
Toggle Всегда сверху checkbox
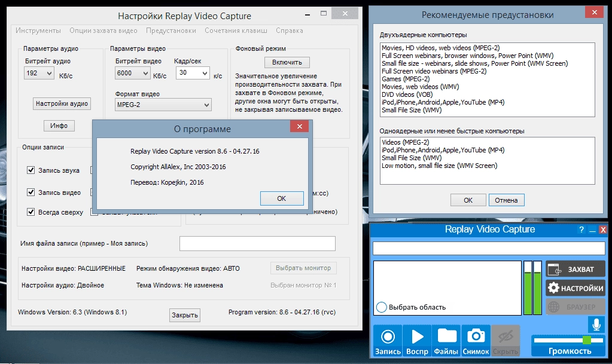[x=31, y=212]
